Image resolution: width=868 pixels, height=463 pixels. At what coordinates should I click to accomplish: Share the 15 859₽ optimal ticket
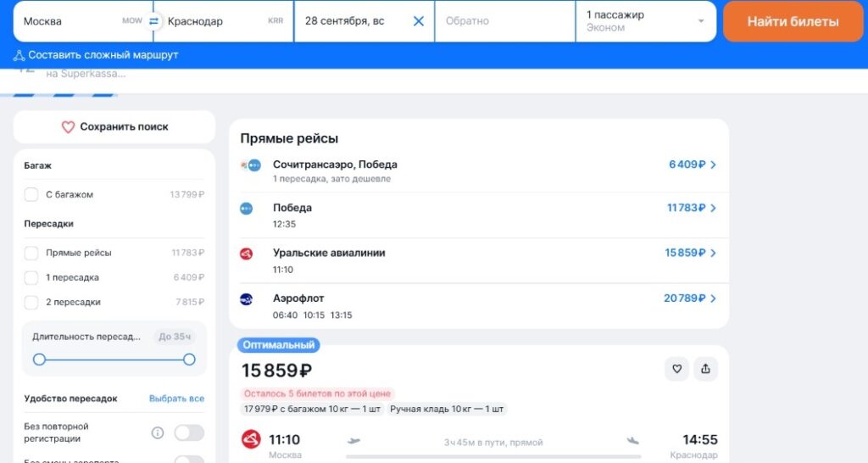coord(705,369)
